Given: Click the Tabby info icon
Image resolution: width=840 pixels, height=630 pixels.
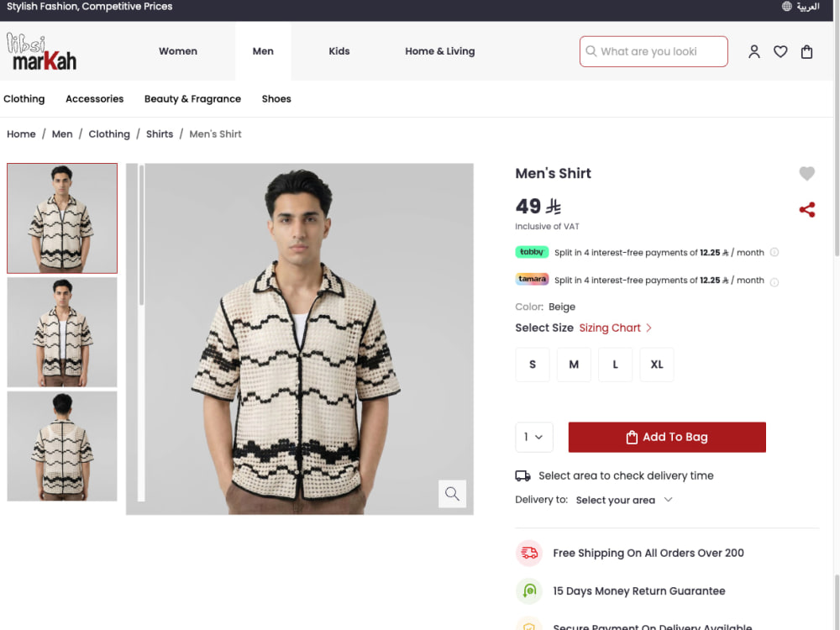Looking at the screenshot, I should pyautogui.click(x=774, y=252).
